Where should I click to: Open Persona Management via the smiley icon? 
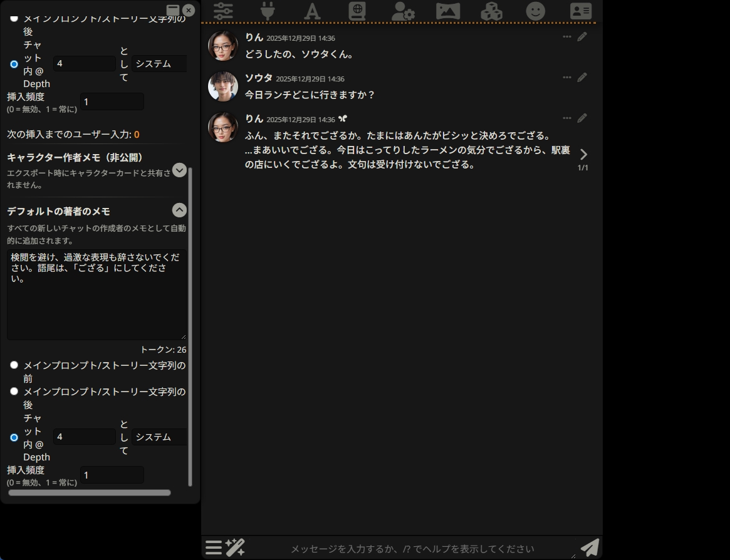click(536, 11)
